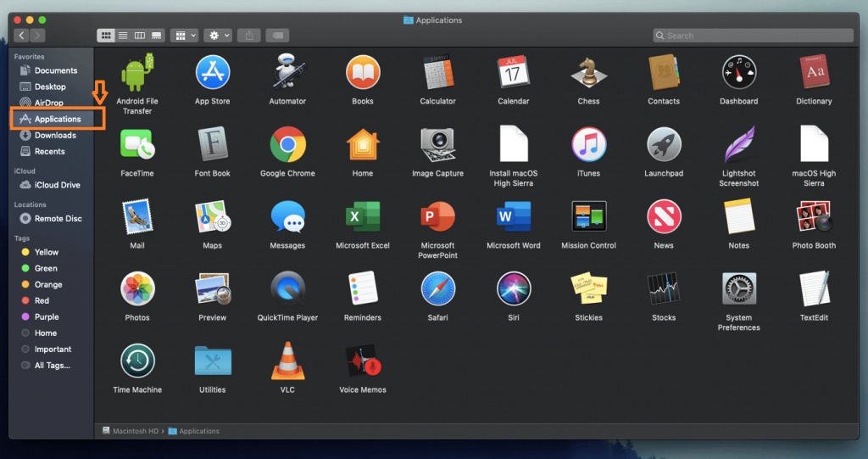Select Recents in the sidebar
Screen dimensions: 868x459
(x=48, y=151)
